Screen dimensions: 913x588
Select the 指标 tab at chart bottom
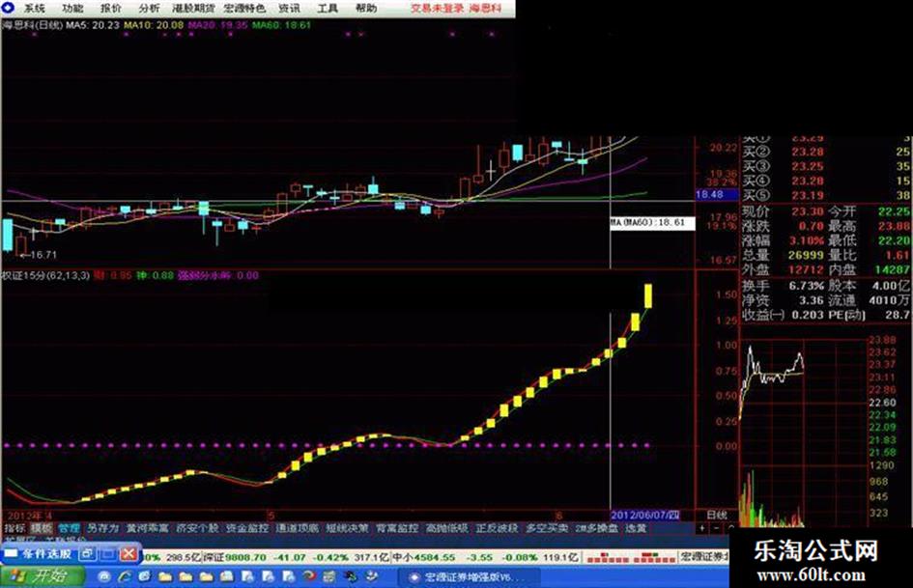click(x=14, y=528)
